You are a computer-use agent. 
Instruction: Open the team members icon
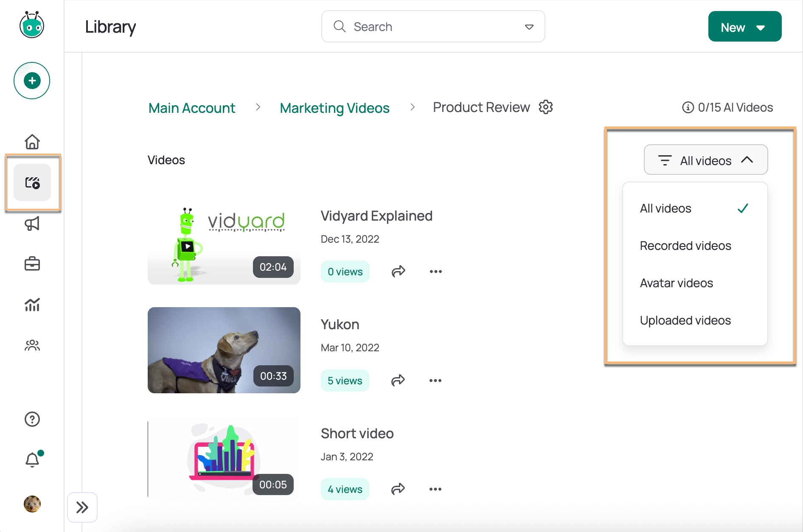pos(32,345)
